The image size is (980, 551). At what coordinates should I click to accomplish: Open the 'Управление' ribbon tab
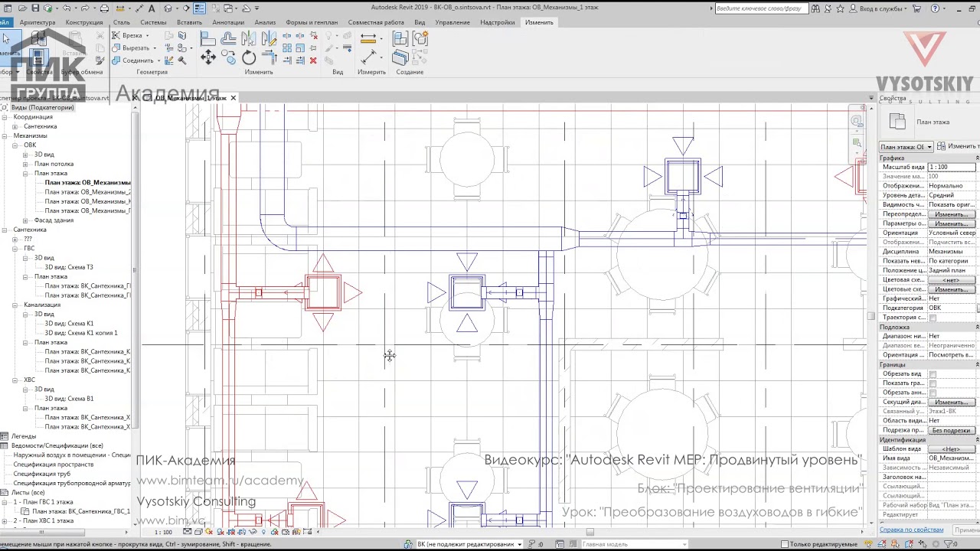452,22
